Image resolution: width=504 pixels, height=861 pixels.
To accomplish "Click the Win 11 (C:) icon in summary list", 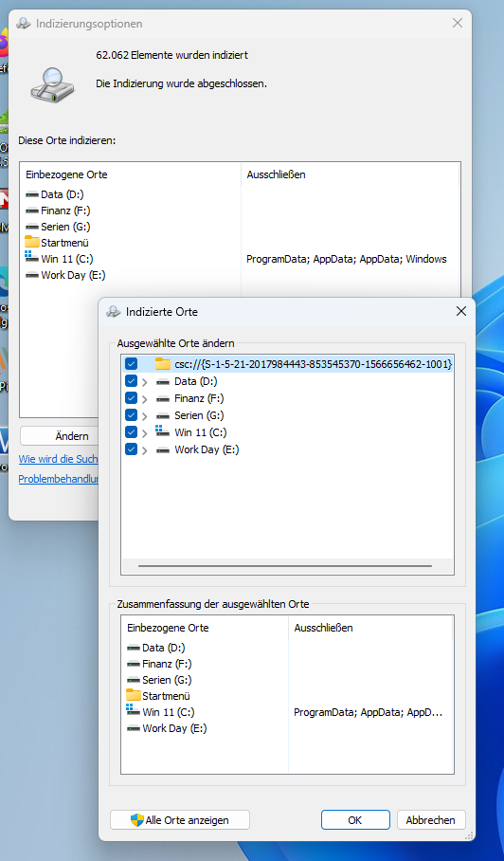I will pyautogui.click(x=134, y=710).
